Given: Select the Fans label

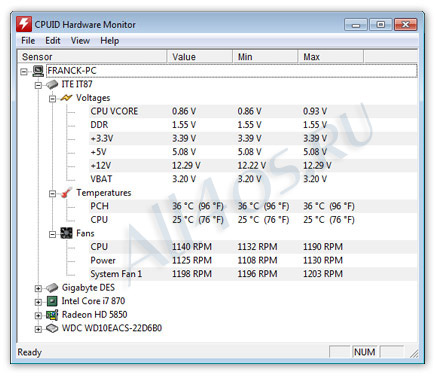Looking at the screenshot, I should click(85, 233).
